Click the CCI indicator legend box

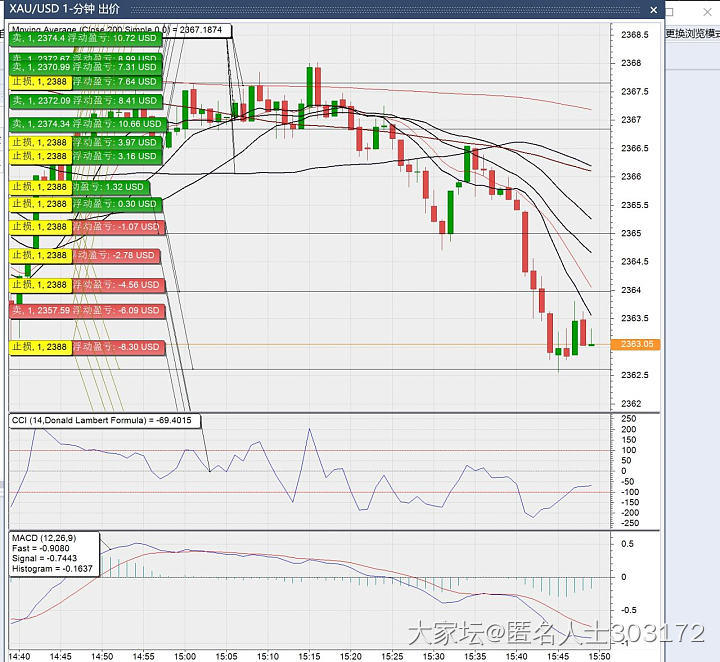click(x=102, y=420)
